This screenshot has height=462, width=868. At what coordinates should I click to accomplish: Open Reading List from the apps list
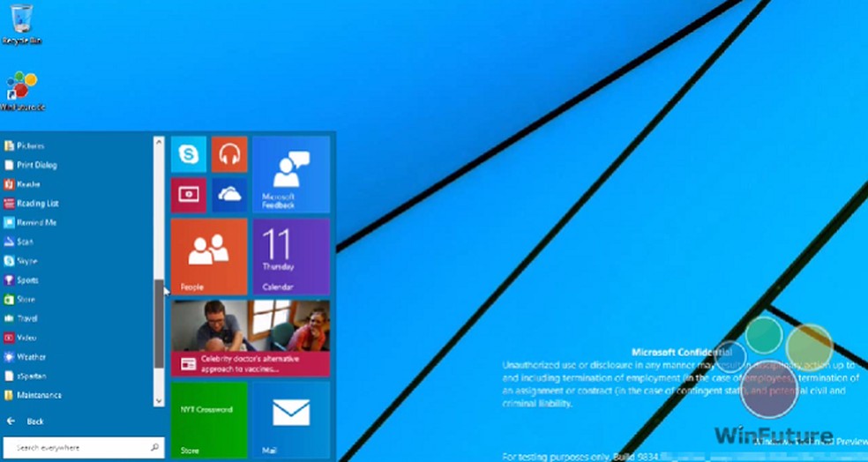[x=31, y=204]
